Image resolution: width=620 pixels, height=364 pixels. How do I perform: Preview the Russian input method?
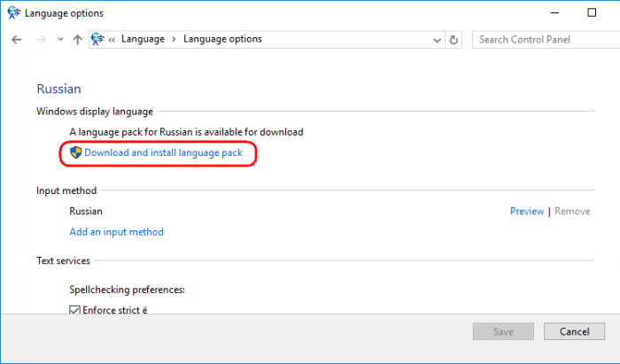(527, 211)
